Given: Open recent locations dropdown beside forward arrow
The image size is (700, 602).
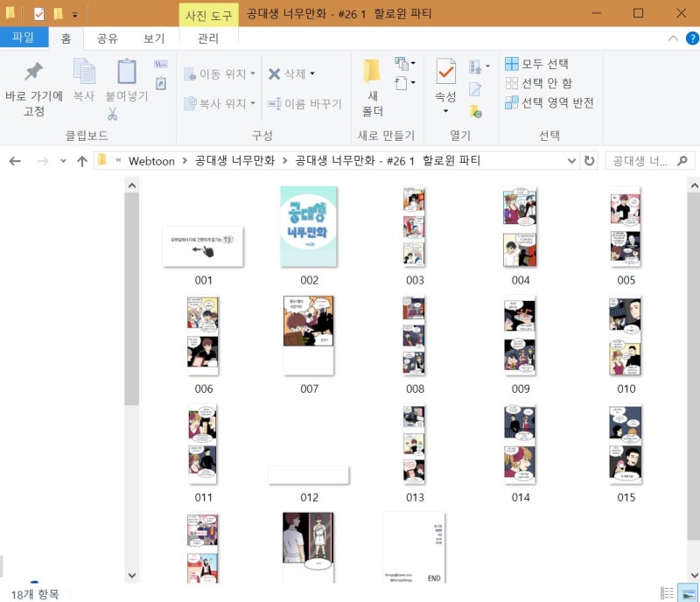Looking at the screenshot, I should click(63, 161).
